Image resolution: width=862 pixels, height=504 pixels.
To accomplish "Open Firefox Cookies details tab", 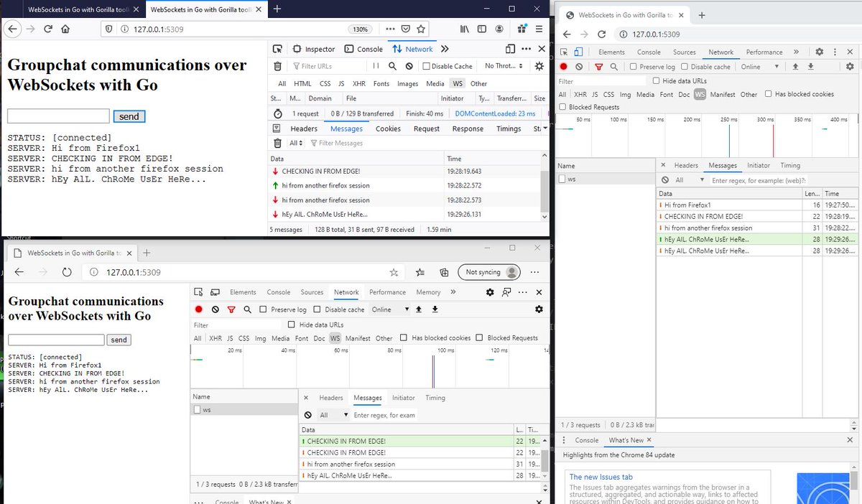I will click(388, 129).
